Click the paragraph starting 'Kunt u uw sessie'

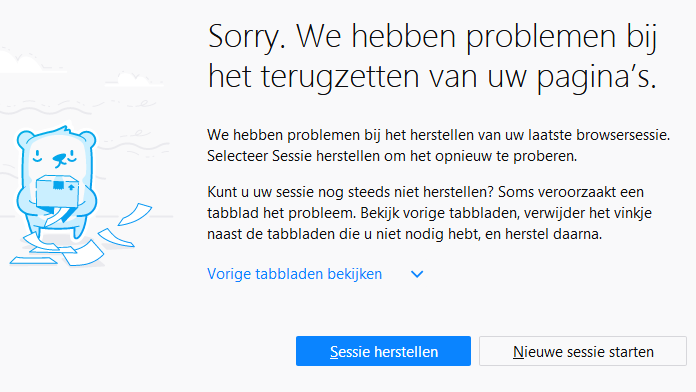point(429,213)
